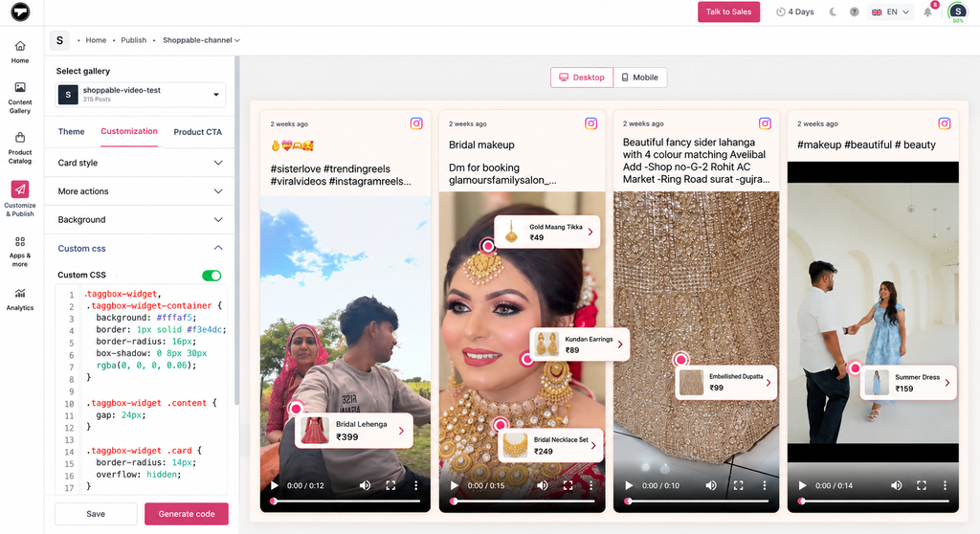Open Customize & Publish section
980x534 pixels.
20,199
